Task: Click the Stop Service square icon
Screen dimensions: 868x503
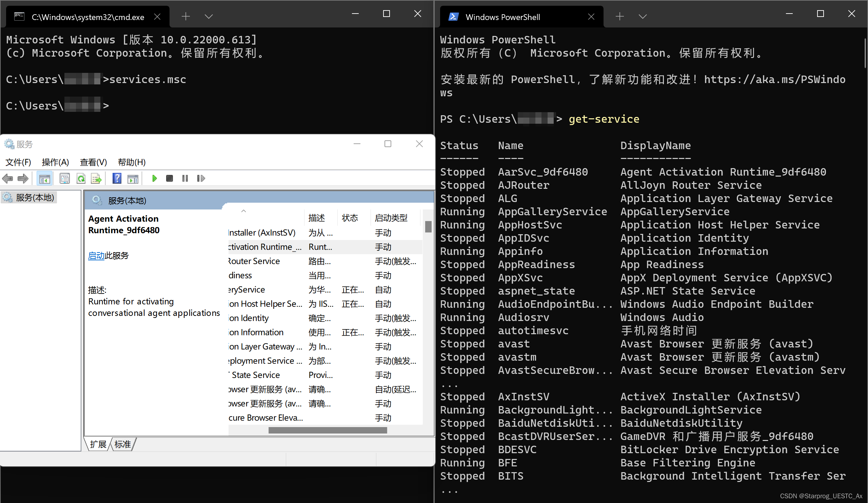Action: point(169,178)
